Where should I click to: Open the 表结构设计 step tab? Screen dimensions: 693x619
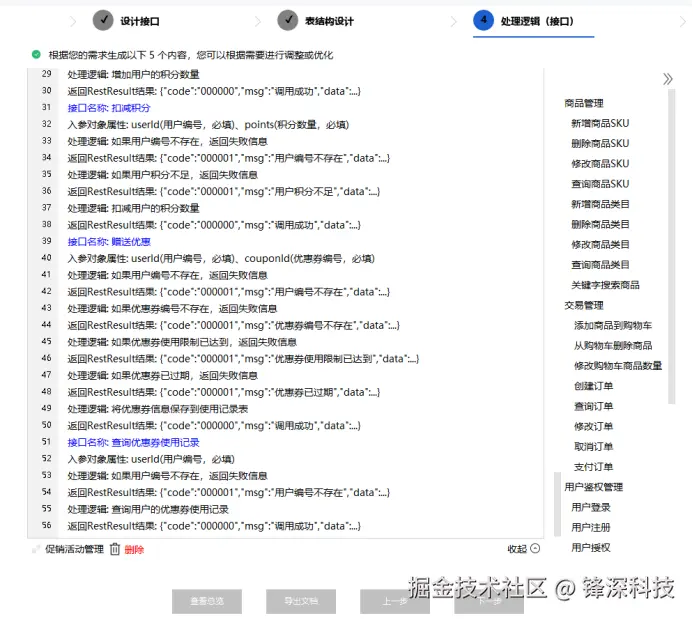329,21
